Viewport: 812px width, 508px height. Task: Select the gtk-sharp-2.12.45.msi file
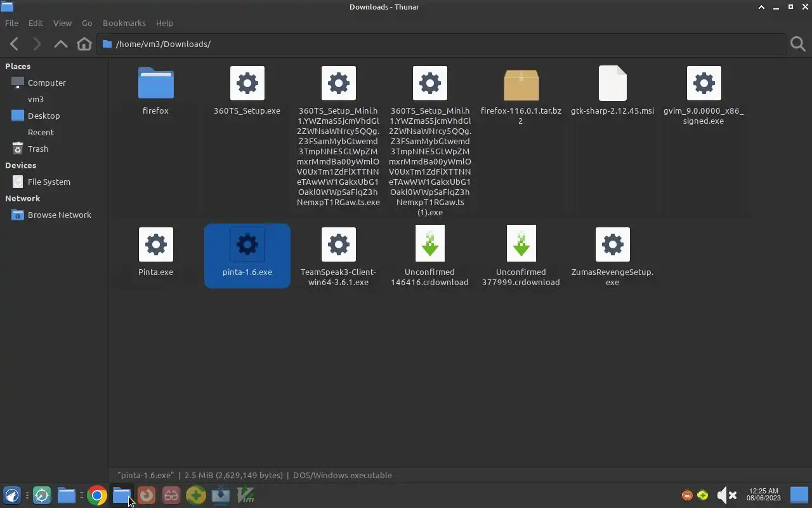612,90
